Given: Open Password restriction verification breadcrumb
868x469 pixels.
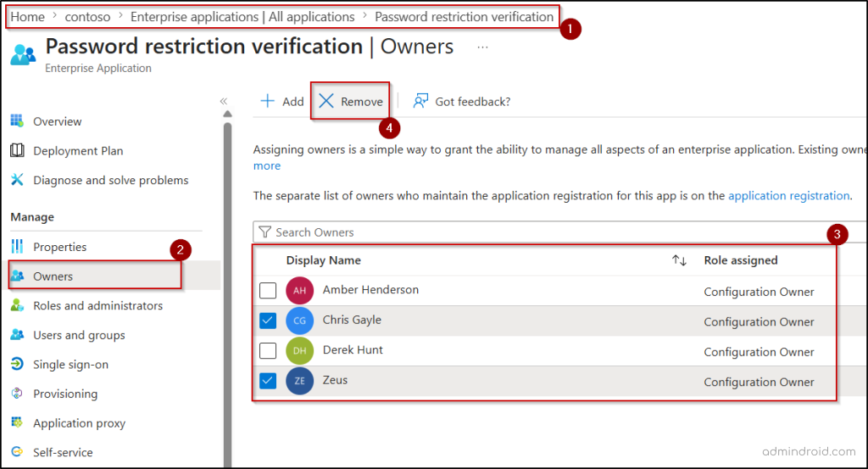Looking at the screenshot, I should click(x=464, y=17).
